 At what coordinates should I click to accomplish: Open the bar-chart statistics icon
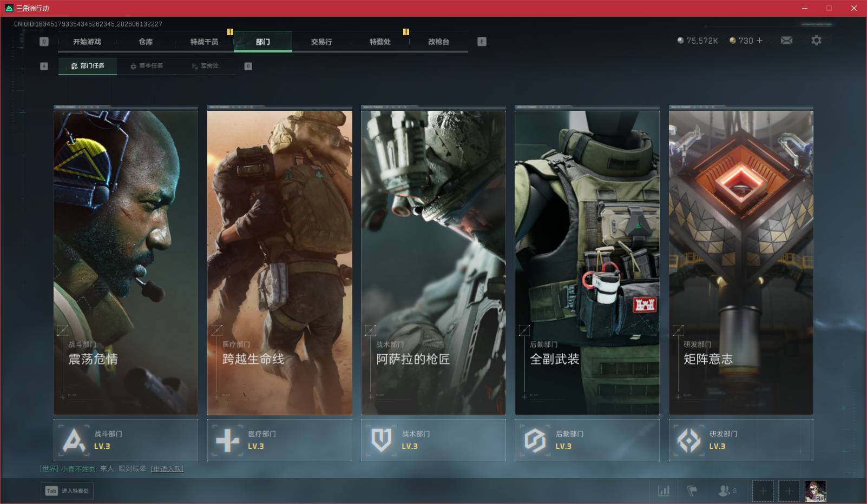664,490
